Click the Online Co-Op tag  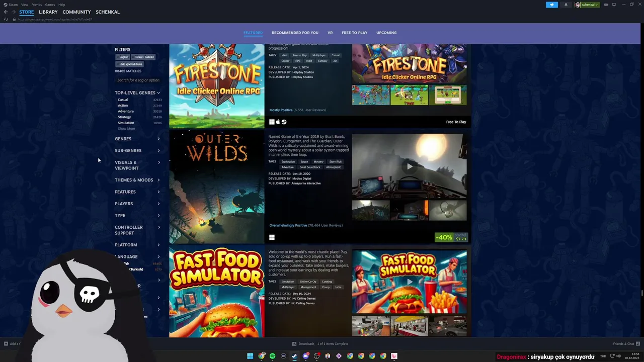308,282
